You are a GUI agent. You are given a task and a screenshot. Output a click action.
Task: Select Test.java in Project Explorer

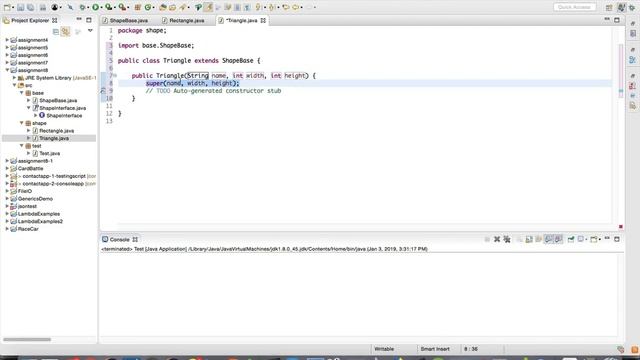[49, 153]
